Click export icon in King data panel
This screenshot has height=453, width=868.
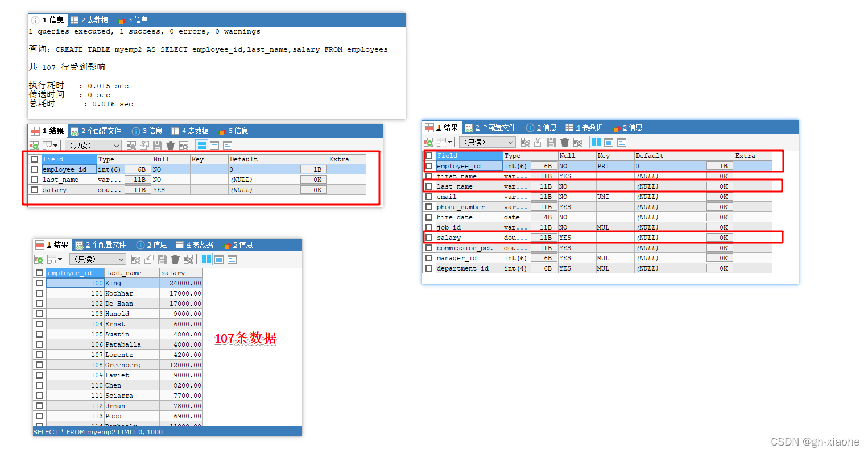pyautogui.click(x=38, y=259)
